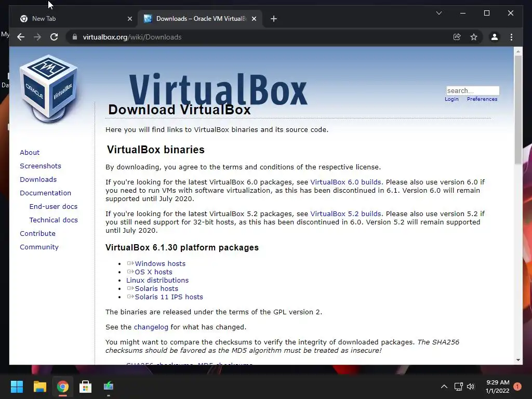Image resolution: width=532 pixels, height=399 pixels.
Task: Open Microsoft Store from the taskbar
Action: [86, 387]
